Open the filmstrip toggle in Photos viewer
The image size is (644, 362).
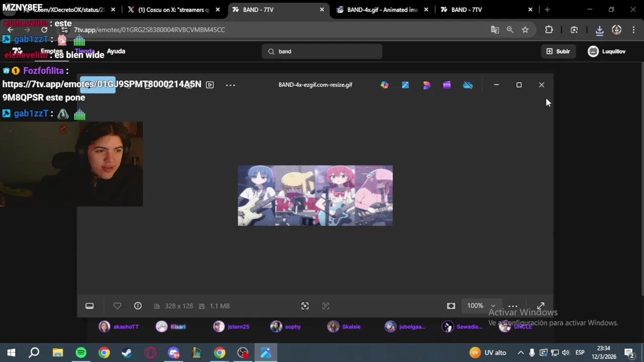90,306
